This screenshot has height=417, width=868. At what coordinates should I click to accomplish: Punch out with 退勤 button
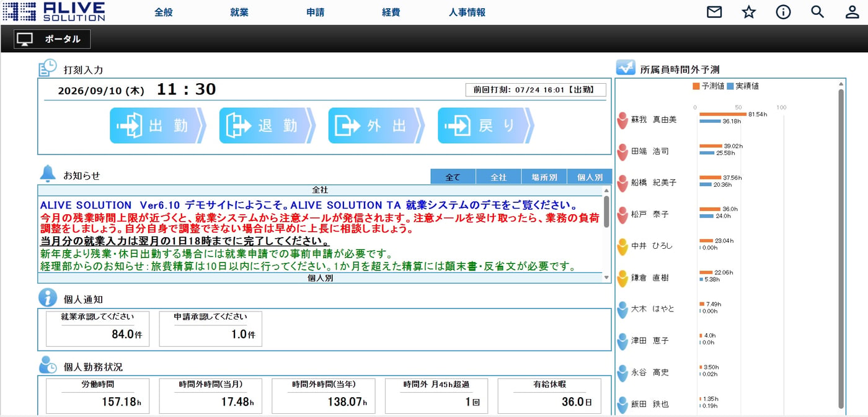pyautogui.click(x=267, y=125)
